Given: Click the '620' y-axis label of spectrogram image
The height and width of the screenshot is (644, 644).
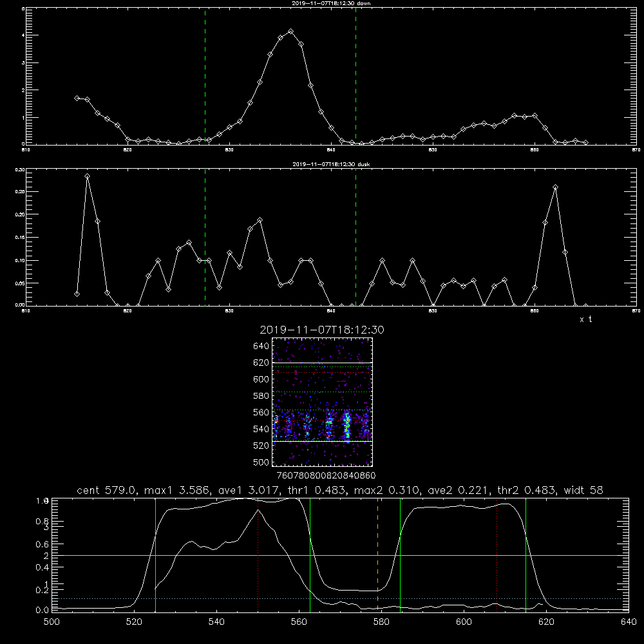Looking at the screenshot, I should 261,363.
